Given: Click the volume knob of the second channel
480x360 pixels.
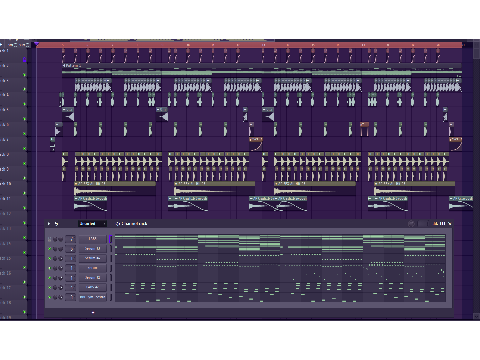Looking at the screenshot, I should pos(61,249).
